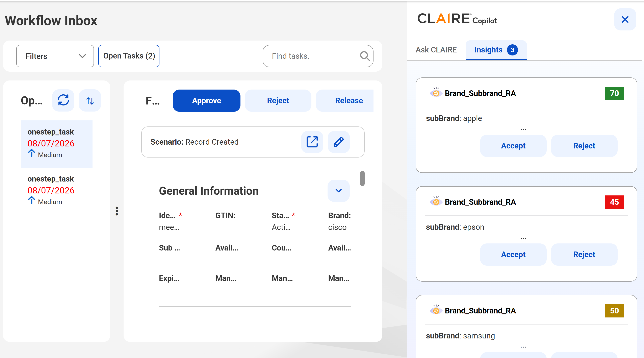This screenshot has width=644, height=358.
Task: Refresh the open tasks list
Action: point(63,100)
